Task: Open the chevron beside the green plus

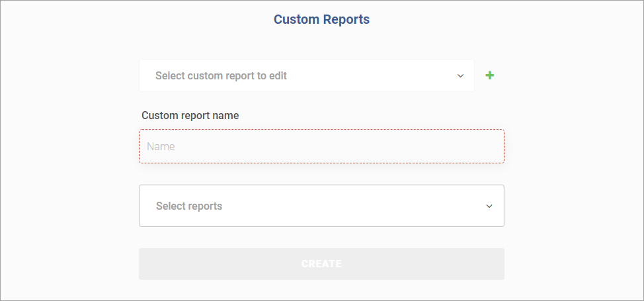Action: [460, 75]
